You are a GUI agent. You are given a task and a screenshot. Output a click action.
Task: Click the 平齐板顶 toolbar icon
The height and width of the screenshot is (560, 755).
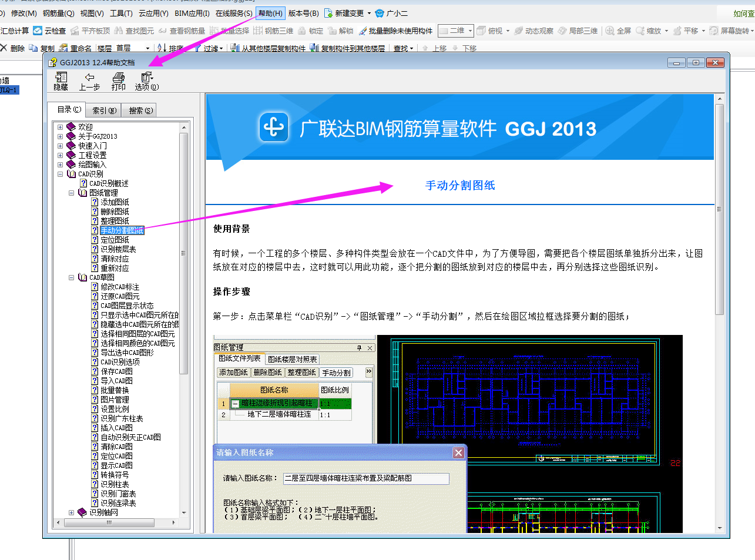click(90, 31)
